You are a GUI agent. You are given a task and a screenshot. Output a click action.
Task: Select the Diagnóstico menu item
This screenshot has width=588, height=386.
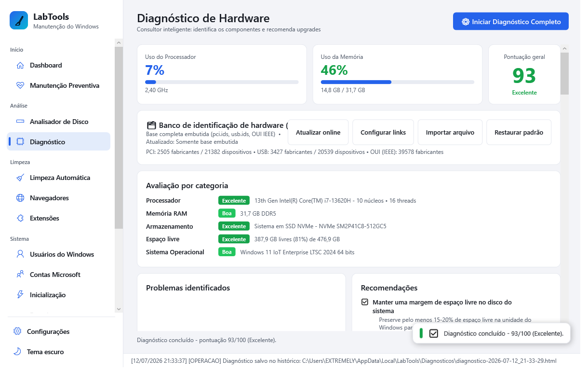click(59, 142)
